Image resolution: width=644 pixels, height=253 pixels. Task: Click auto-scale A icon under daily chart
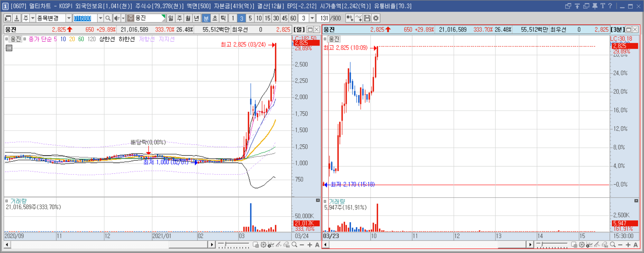(317, 245)
